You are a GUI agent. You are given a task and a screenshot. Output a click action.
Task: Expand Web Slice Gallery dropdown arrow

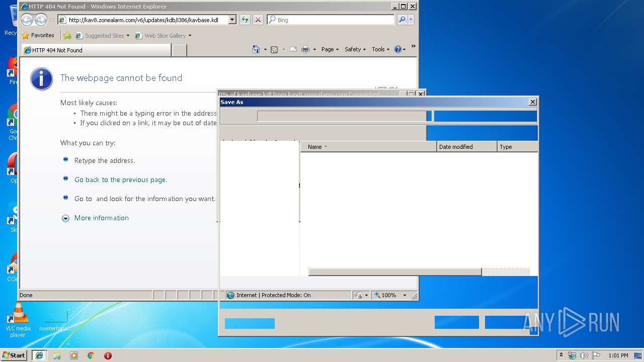pos(190,35)
